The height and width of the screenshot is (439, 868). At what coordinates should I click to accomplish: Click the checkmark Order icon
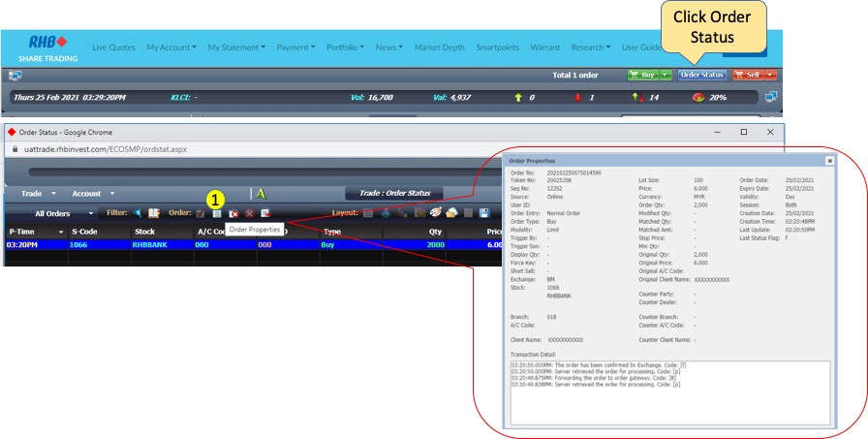pyautogui.click(x=201, y=213)
